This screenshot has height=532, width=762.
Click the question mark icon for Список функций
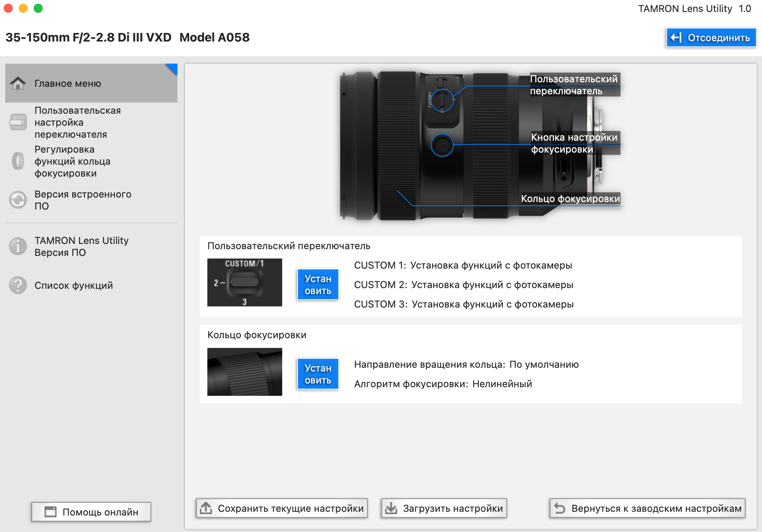18,285
